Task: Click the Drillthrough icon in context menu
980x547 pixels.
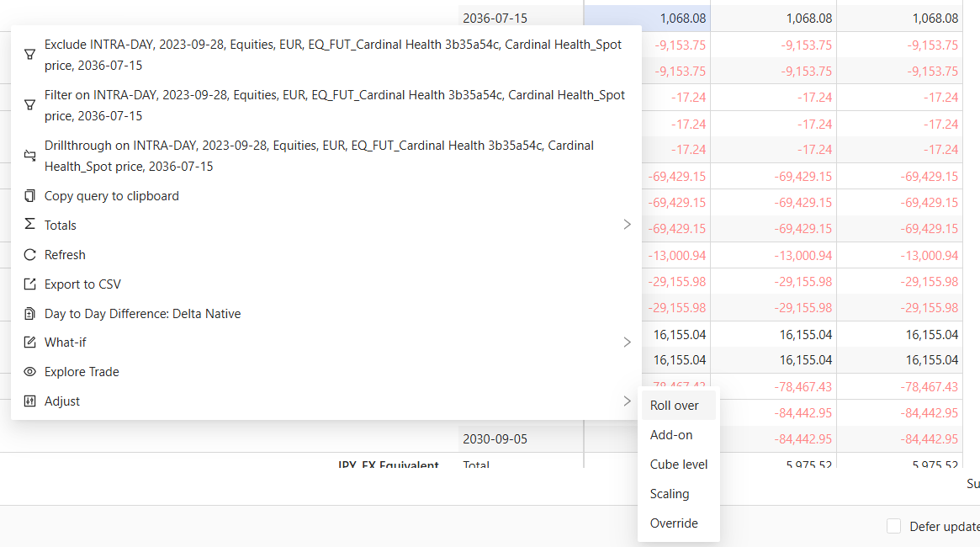Action: [29, 156]
